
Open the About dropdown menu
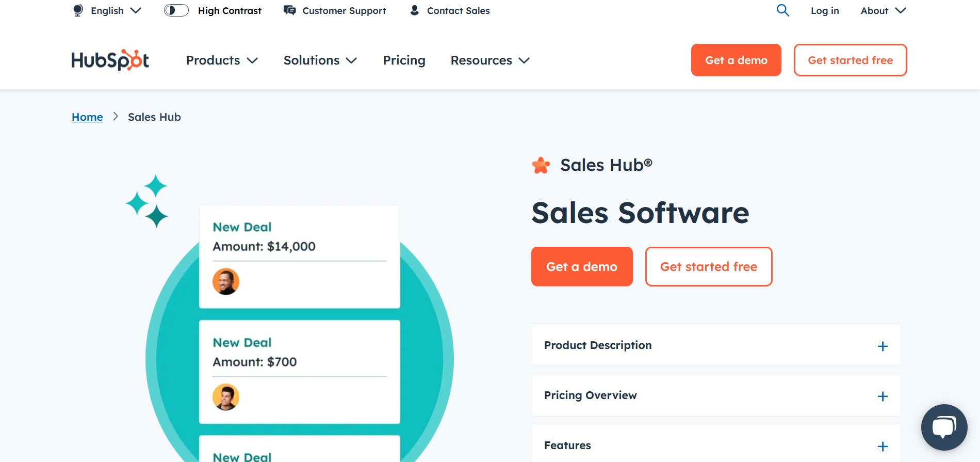coord(883,10)
